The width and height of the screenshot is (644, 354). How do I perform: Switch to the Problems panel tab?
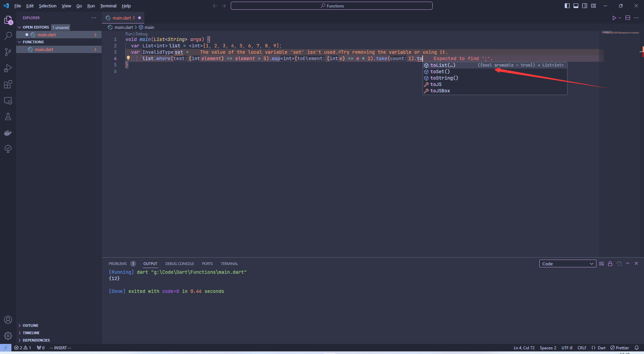[118, 264]
